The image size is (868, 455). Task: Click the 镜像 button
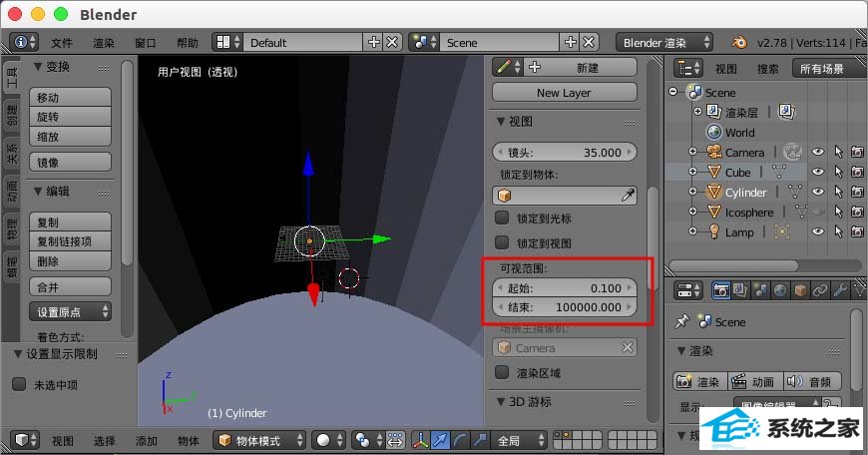click(x=70, y=163)
